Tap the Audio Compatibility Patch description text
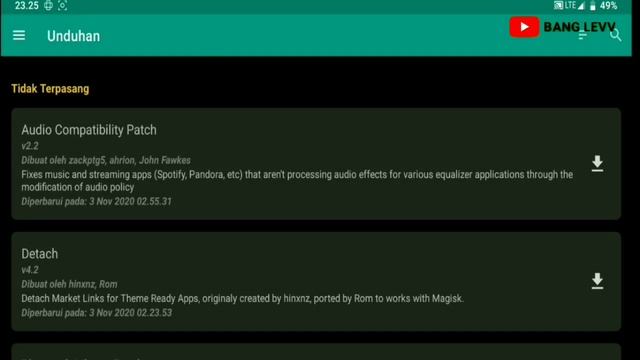Viewport: 640px width, 360px height. pos(297,181)
